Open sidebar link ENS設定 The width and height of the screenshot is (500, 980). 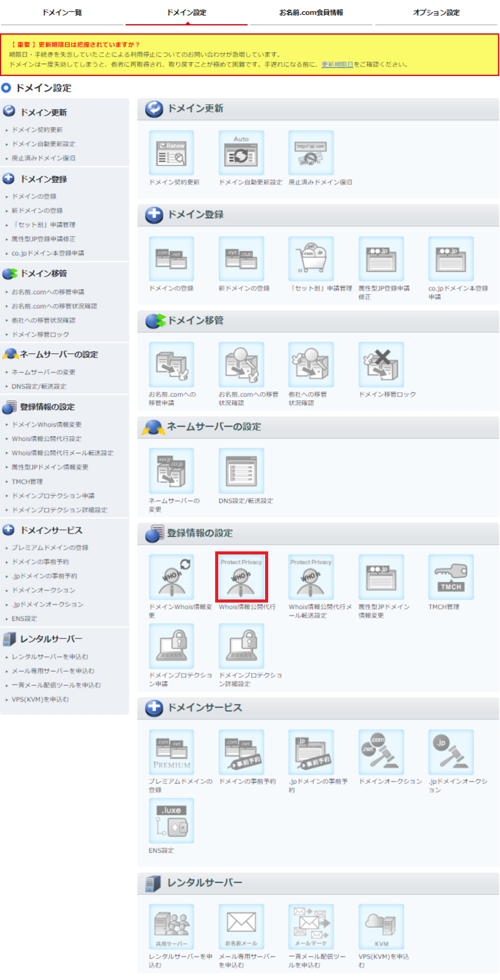point(24,618)
